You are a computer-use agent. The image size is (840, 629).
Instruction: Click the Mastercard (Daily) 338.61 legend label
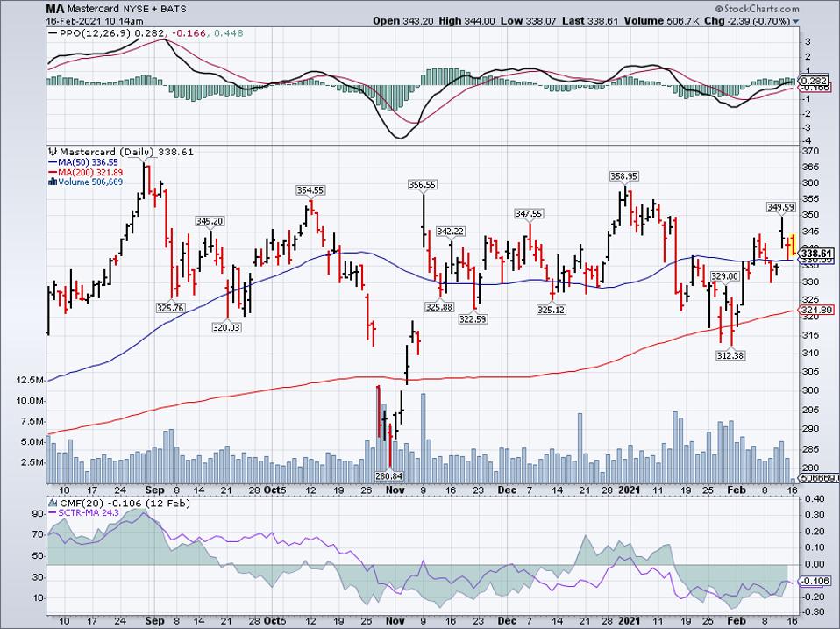[126, 152]
